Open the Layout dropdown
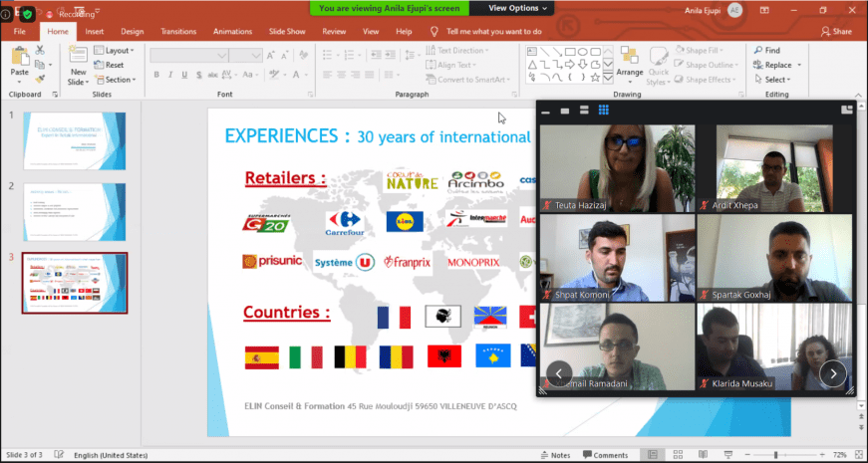 coord(114,51)
